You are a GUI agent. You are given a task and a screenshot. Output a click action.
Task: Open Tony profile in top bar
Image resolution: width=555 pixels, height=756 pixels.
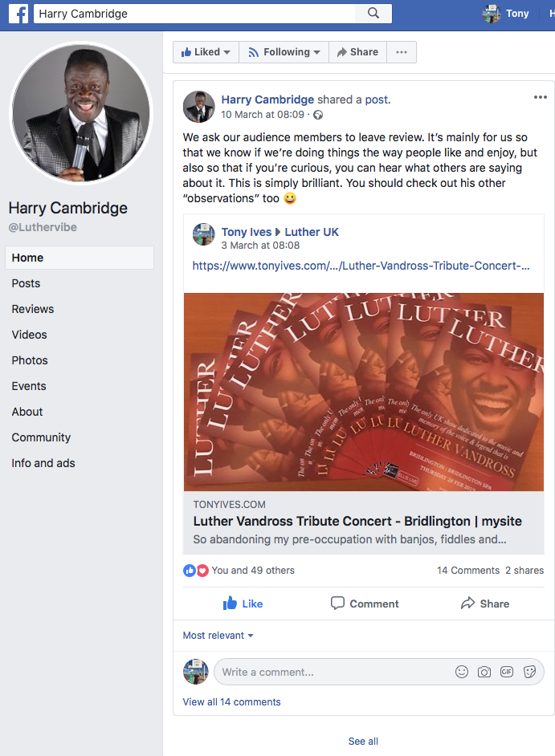pyautogui.click(x=506, y=14)
